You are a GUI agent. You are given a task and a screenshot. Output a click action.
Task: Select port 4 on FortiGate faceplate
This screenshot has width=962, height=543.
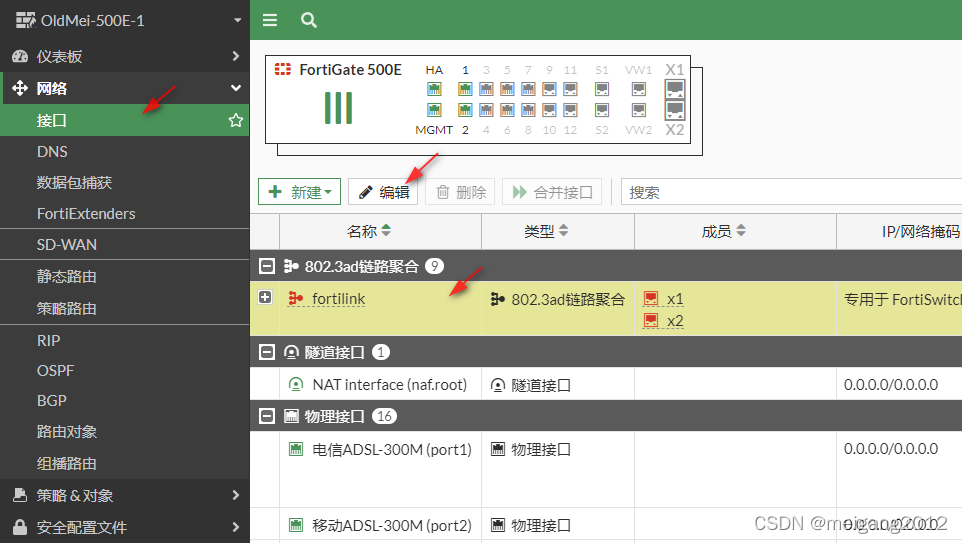click(x=486, y=110)
